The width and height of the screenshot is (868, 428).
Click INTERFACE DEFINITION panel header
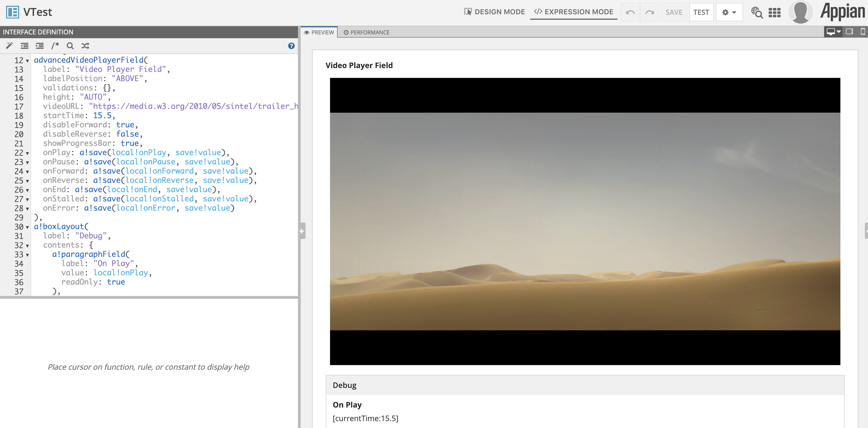coord(149,32)
